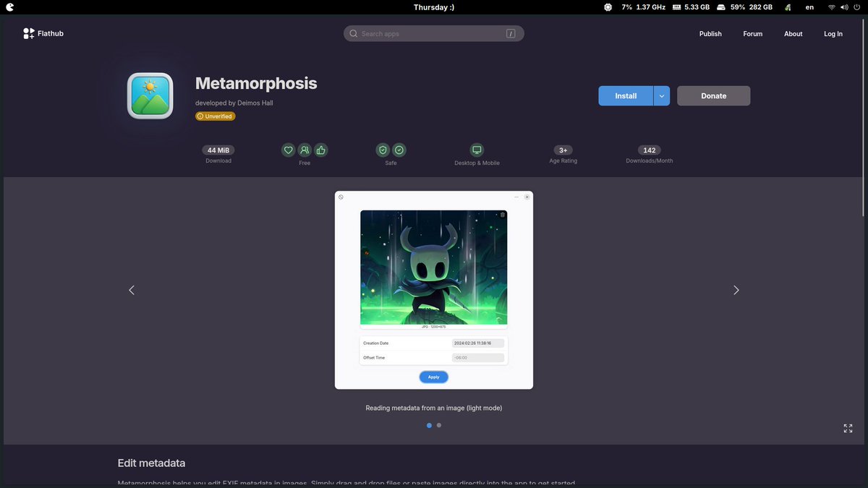This screenshot has width=868, height=488.
Task: Open the Forum menu link
Action: 753,33
